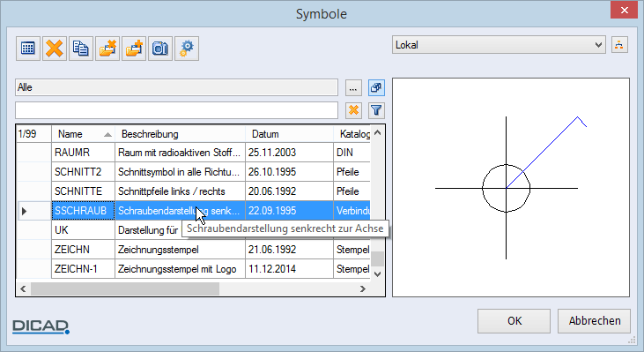Select the RAUMR row name
Screen dimensions: 644x352
tap(84, 153)
